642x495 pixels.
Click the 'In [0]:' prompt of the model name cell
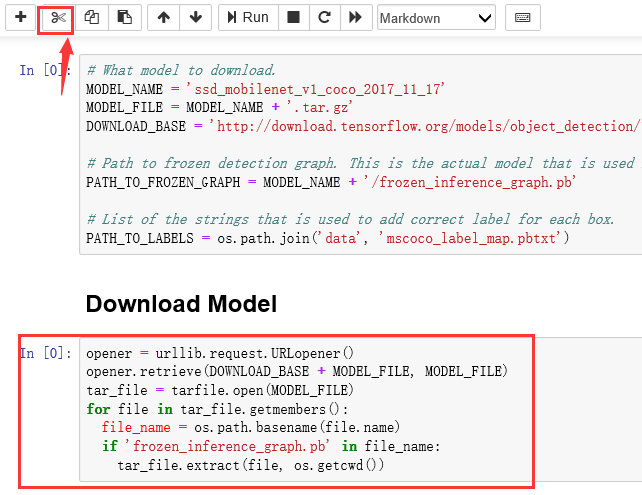coord(46,70)
